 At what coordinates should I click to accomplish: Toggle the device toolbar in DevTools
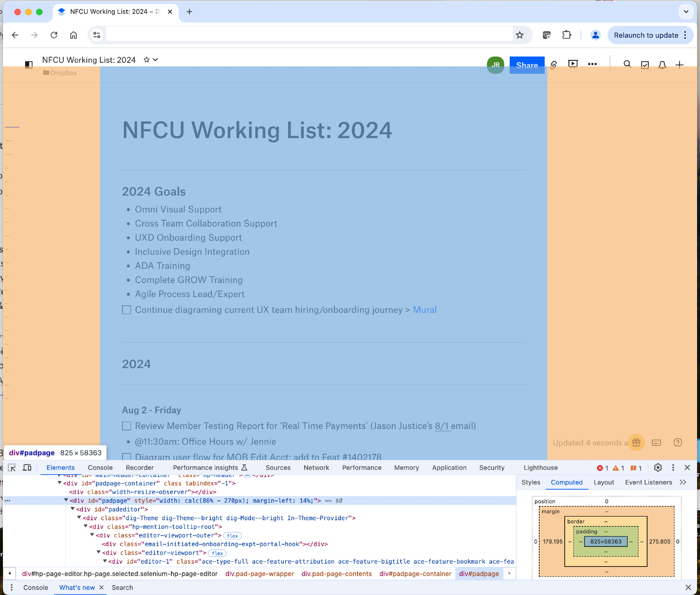point(27,468)
